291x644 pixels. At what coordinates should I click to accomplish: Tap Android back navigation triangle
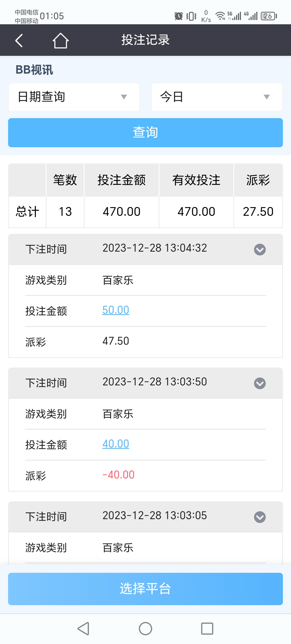coord(83,629)
